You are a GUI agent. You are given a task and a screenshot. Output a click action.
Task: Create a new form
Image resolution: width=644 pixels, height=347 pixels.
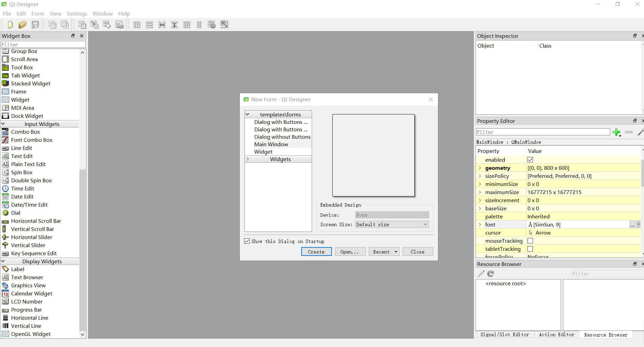[9, 24]
